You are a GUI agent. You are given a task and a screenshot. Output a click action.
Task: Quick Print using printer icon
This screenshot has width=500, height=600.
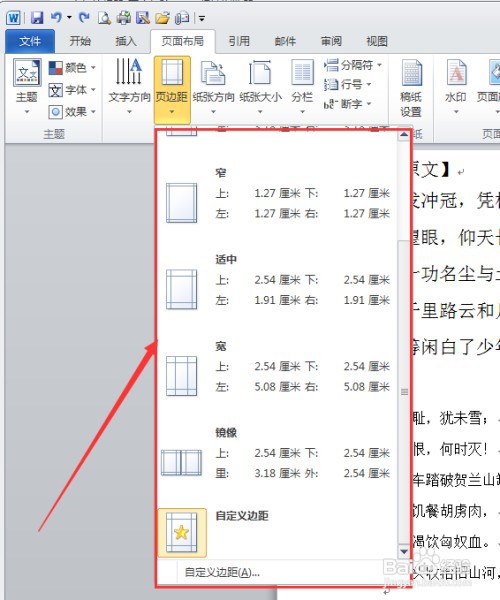pos(124,18)
